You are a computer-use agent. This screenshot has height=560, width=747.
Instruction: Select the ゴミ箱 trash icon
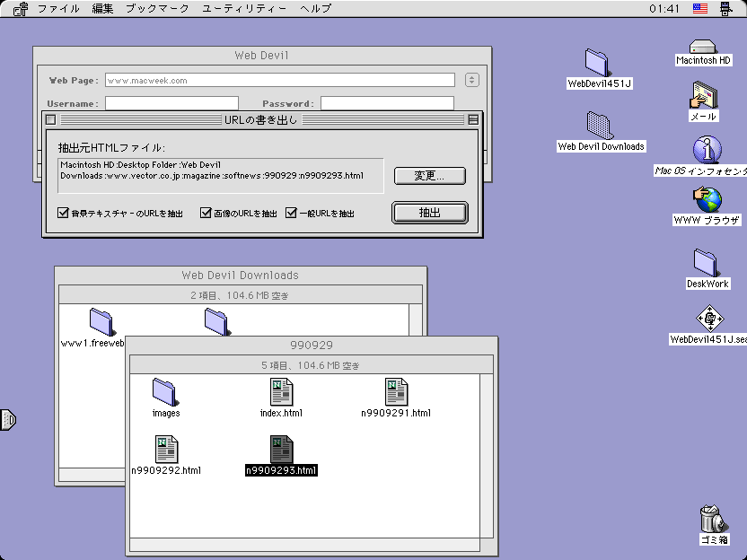712,519
